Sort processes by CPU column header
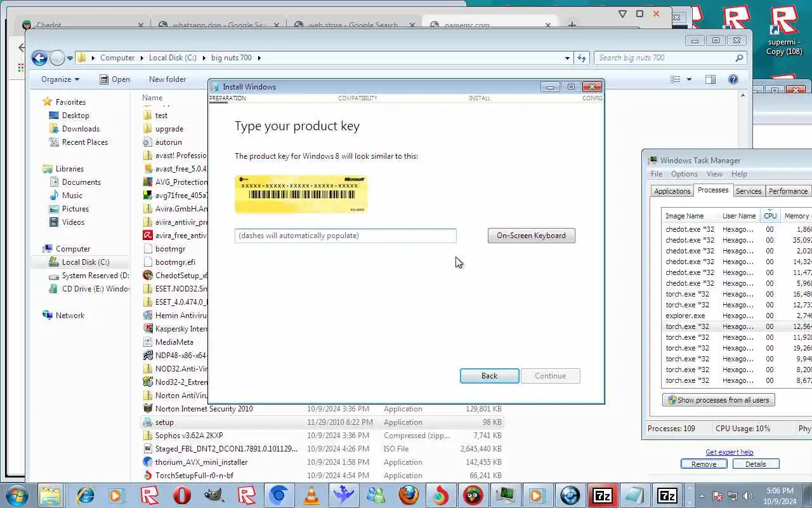This screenshot has width=812, height=508. (x=769, y=216)
